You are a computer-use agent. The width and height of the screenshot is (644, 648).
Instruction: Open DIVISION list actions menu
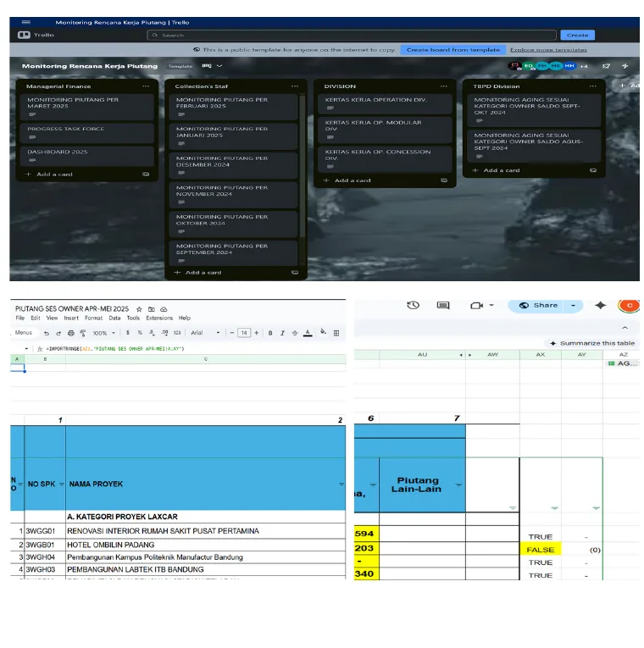[443, 86]
